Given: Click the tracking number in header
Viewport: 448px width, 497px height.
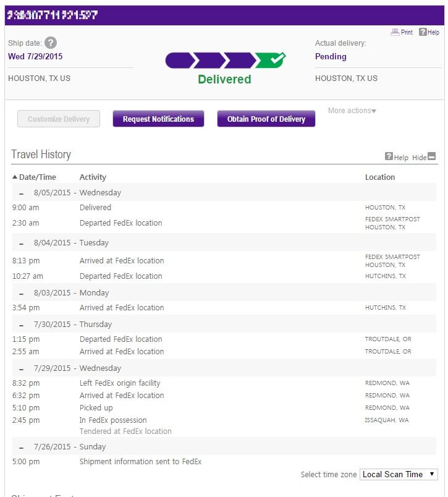Looking at the screenshot, I should click(52, 15).
